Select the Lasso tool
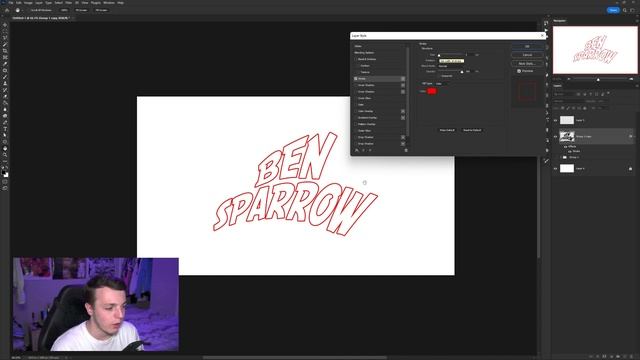Screen dimensions: 640x360 click(x=5, y=38)
